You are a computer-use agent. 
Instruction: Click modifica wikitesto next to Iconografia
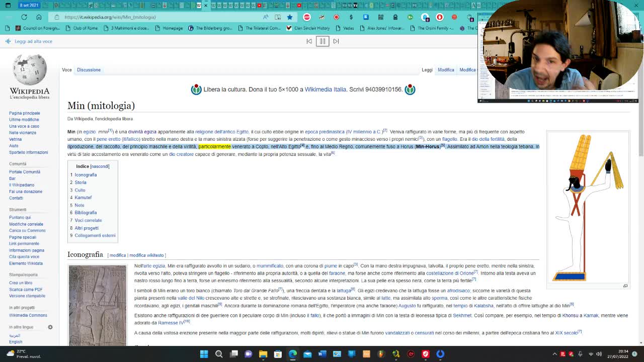coord(146,255)
